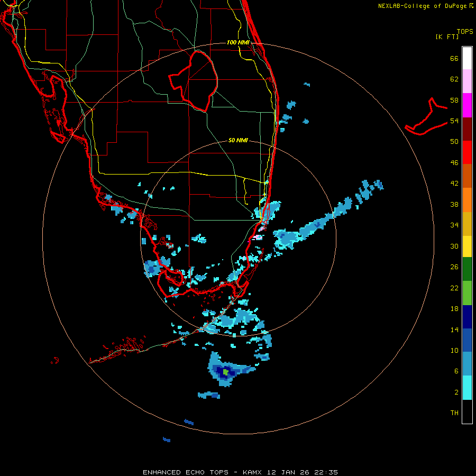The height and width of the screenshot is (476, 476).
Task: Click the 50 scale value on legend
Action: tap(454, 142)
